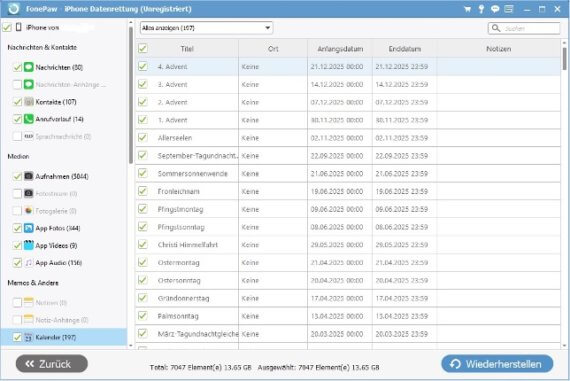Image resolution: width=570 pixels, height=381 pixels.
Task: Sort by the Titel column header
Action: (187, 49)
